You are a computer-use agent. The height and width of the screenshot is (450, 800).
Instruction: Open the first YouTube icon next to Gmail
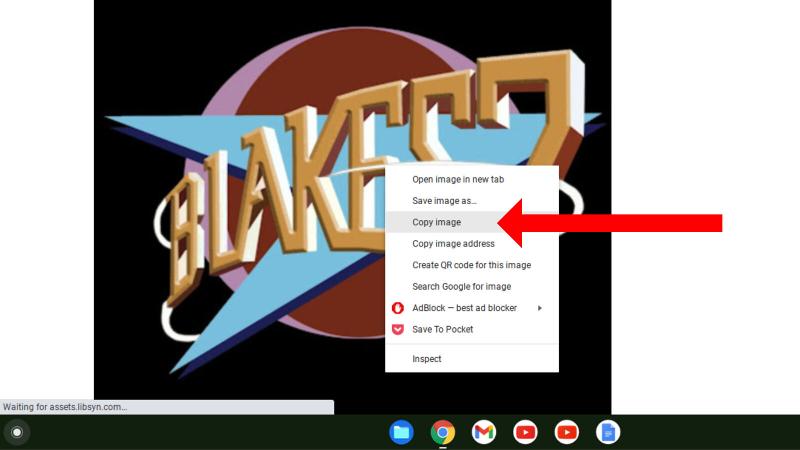[525, 432]
